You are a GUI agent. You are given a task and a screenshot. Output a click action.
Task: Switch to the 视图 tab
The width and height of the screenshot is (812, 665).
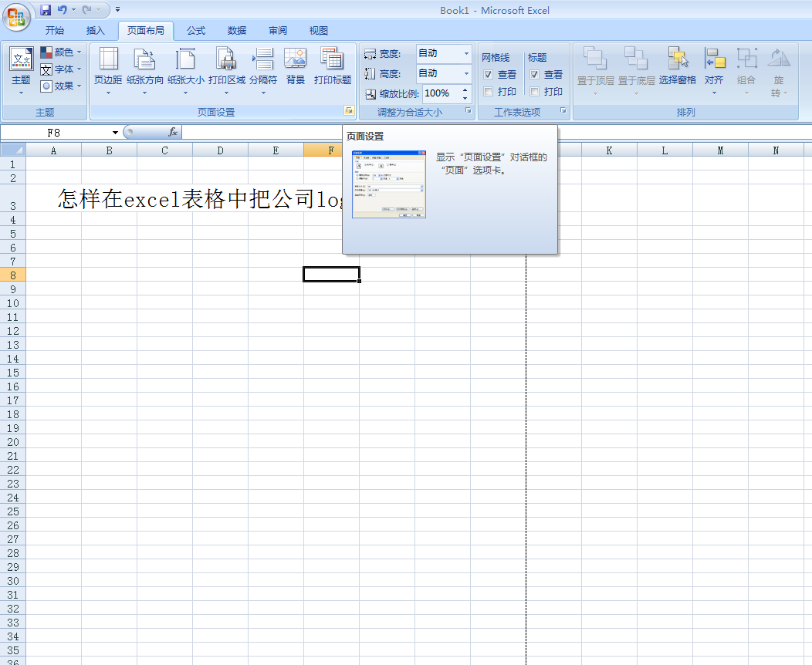tap(319, 31)
